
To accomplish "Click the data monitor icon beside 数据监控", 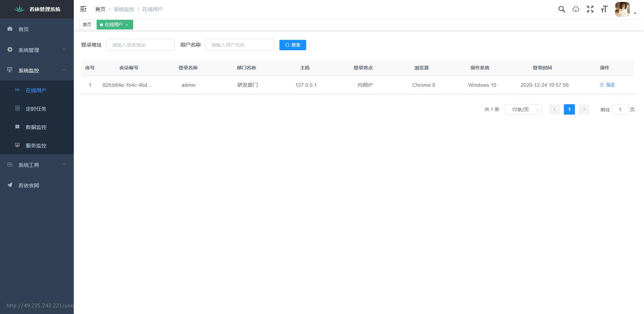I will 17,127.
